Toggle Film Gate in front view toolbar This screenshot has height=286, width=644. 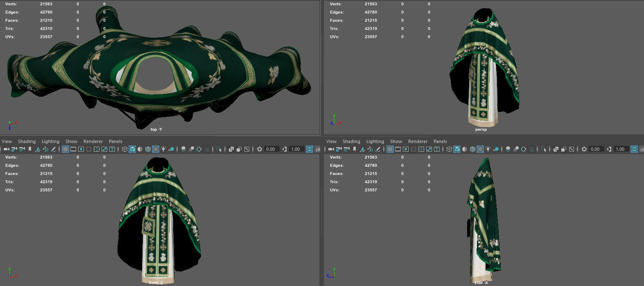tap(73, 149)
